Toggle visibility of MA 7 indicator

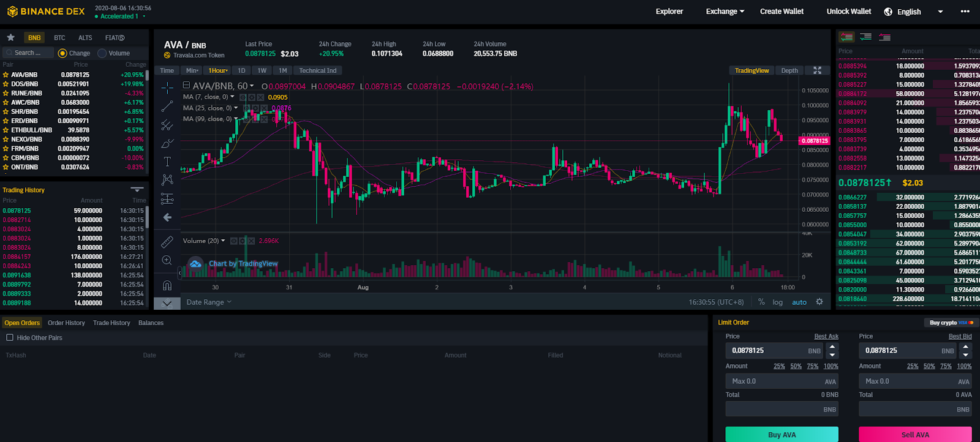point(243,97)
